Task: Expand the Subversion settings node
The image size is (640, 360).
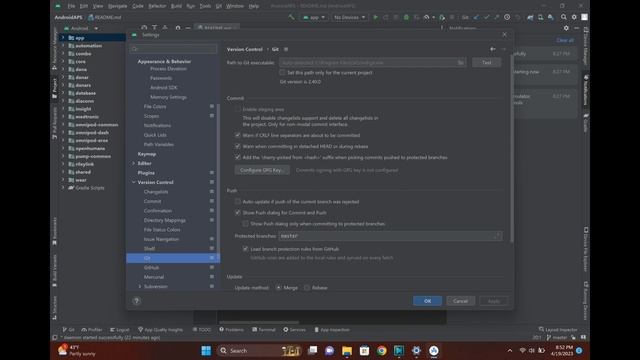Action: pos(140,287)
